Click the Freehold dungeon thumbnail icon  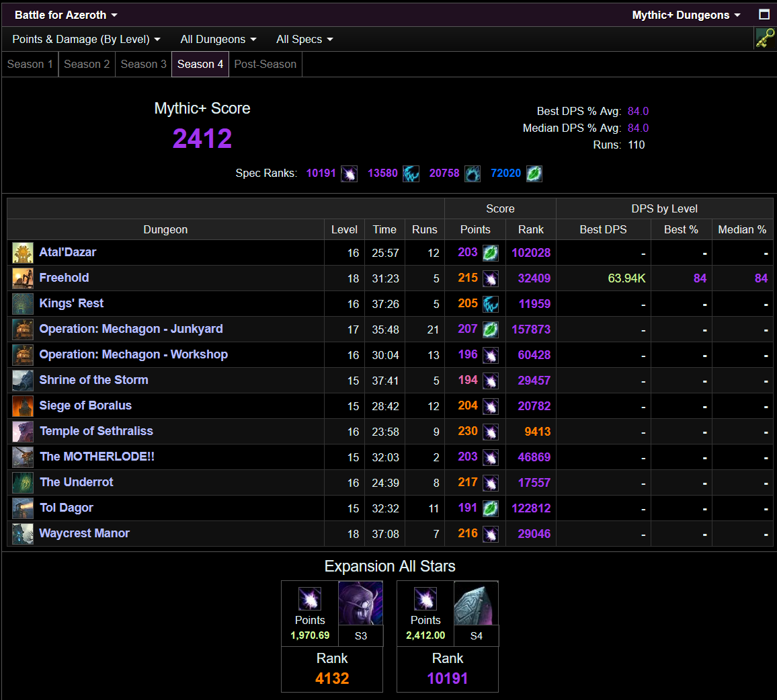(23, 278)
